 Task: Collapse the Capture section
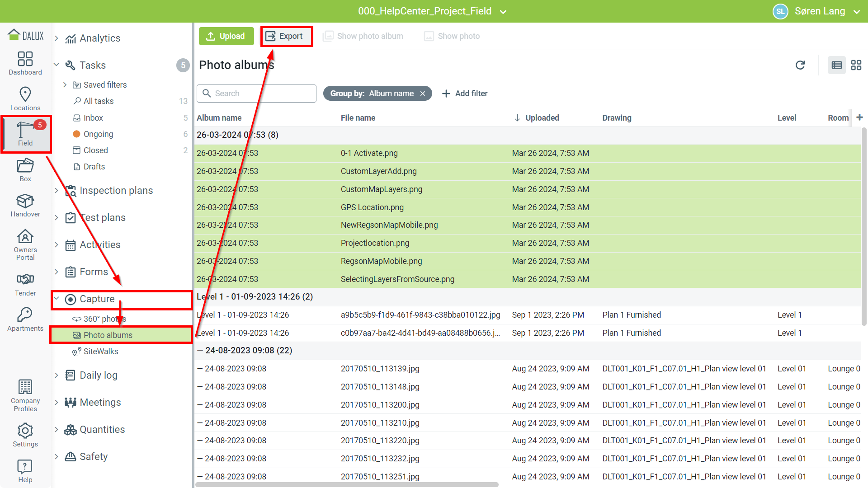[x=57, y=298]
